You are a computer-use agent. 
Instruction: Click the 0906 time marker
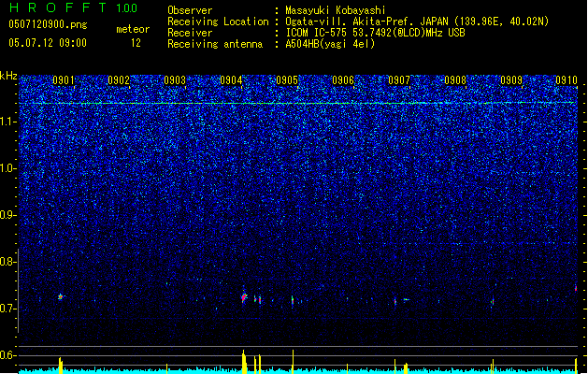click(x=343, y=80)
